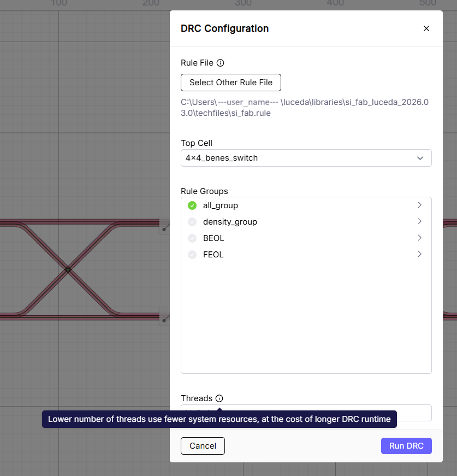Expand the BEOL chevron arrow
Image resolution: width=457 pixels, height=476 pixels.
click(419, 238)
